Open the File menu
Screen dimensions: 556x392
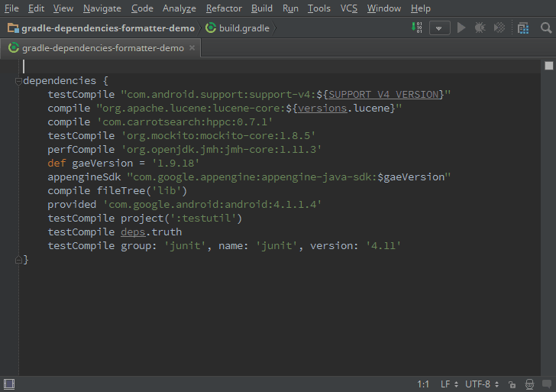[11, 8]
